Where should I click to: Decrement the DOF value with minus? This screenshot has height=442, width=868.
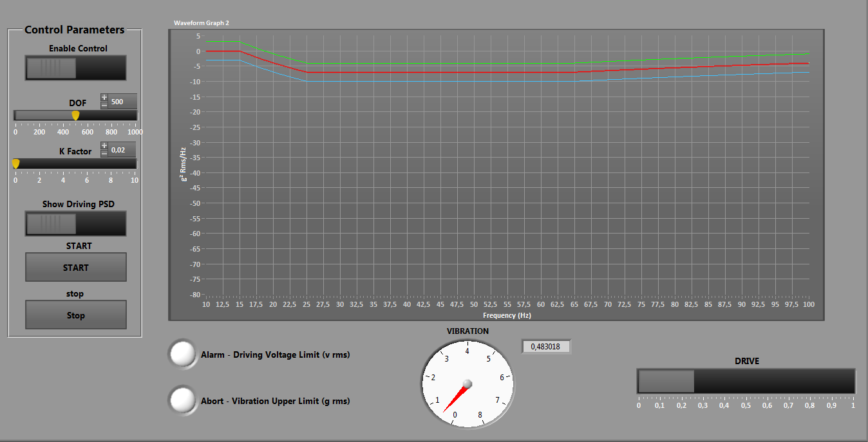pyautogui.click(x=104, y=105)
